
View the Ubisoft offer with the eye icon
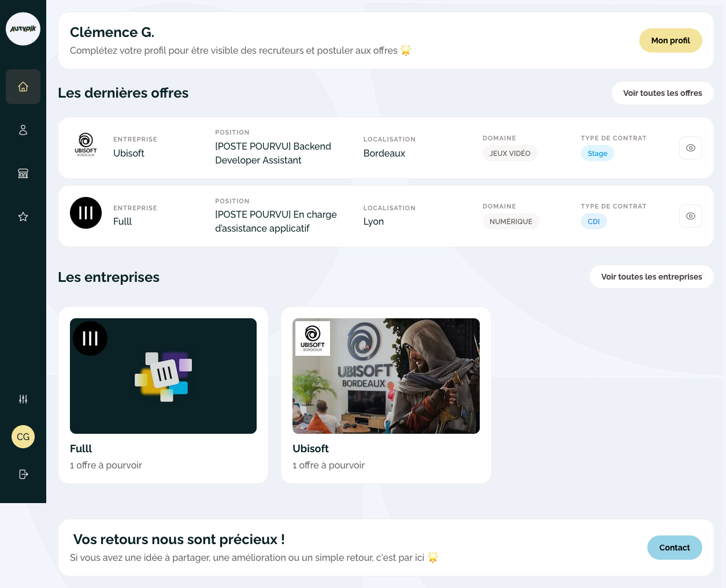690,148
